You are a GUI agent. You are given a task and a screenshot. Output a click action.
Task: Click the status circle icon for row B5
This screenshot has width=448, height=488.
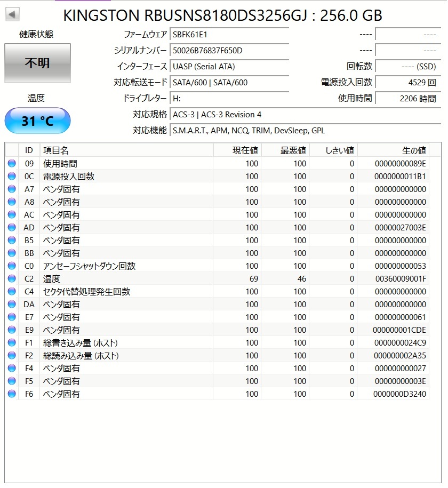point(12,240)
